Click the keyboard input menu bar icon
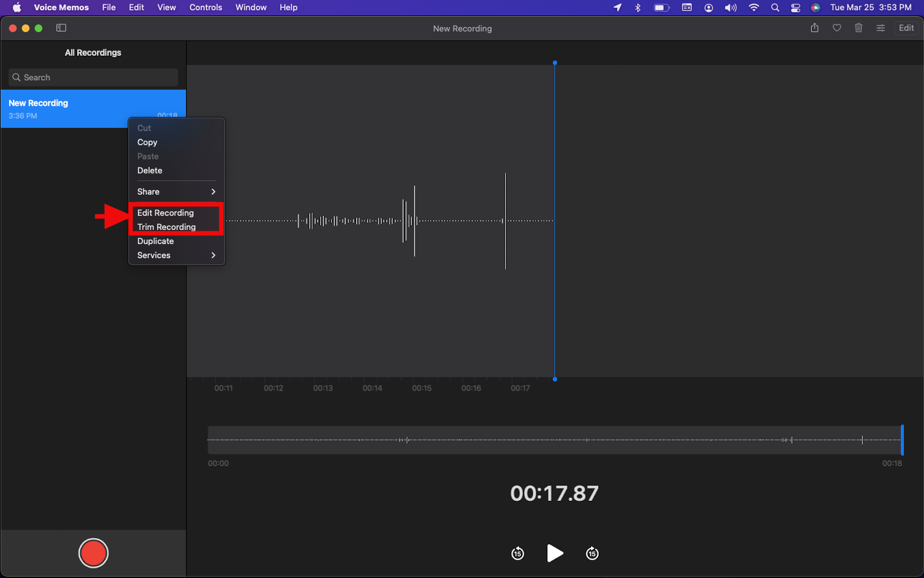Image resolution: width=924 pixels, height=578 pixels. pyautogui.click(x=687, y=8)
